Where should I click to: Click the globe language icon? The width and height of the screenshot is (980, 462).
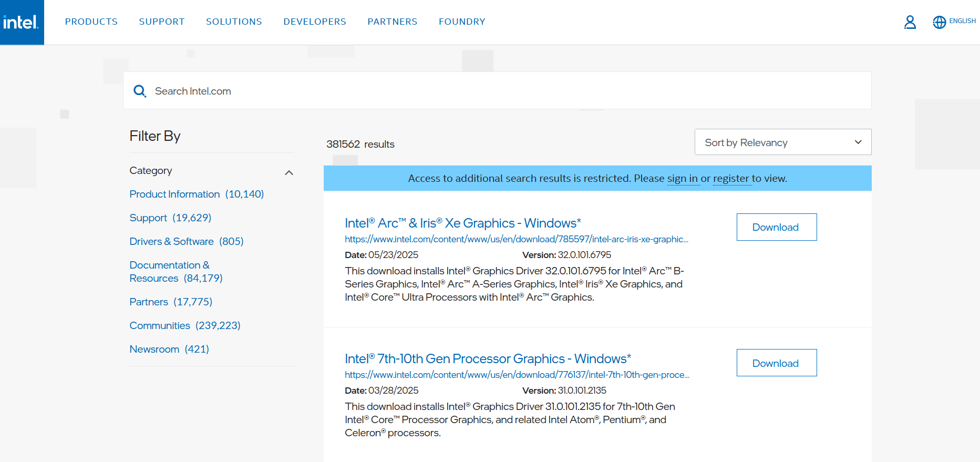point(939,22)
